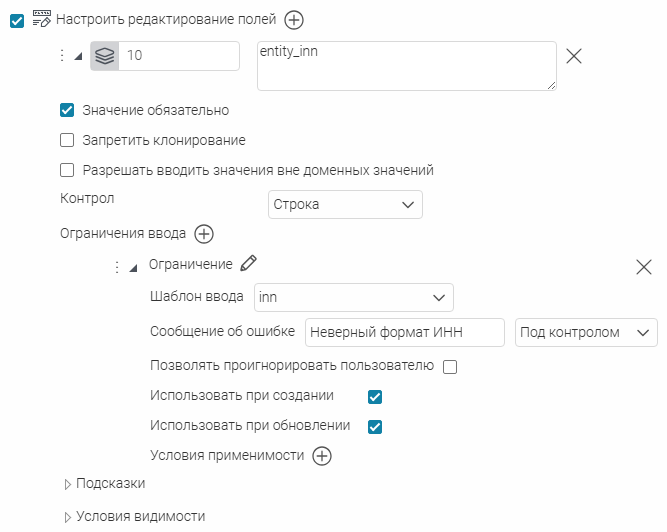
Task: Expand the 'Подсказки' section
Action: tap(68, 484)
